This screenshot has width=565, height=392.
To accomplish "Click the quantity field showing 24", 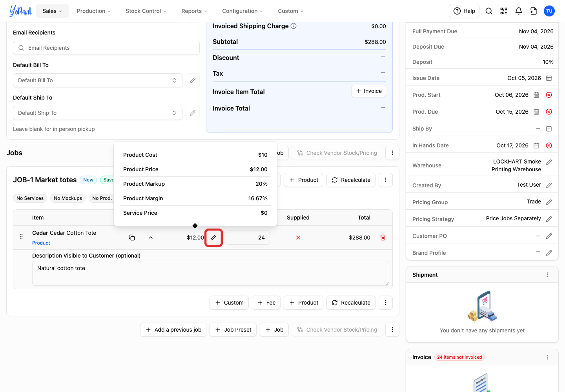I will tap(248, 238).
